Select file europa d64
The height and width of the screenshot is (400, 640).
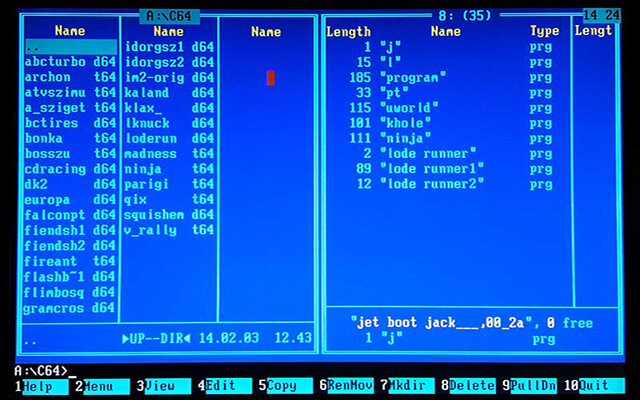pos(70,200)
